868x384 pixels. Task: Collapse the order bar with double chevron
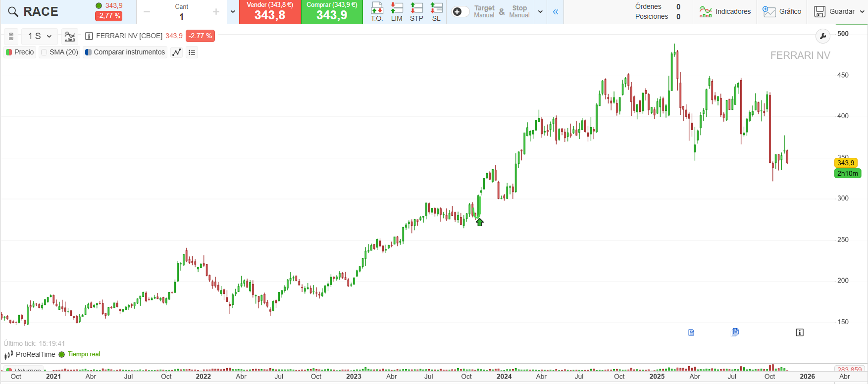pos(556,12)
